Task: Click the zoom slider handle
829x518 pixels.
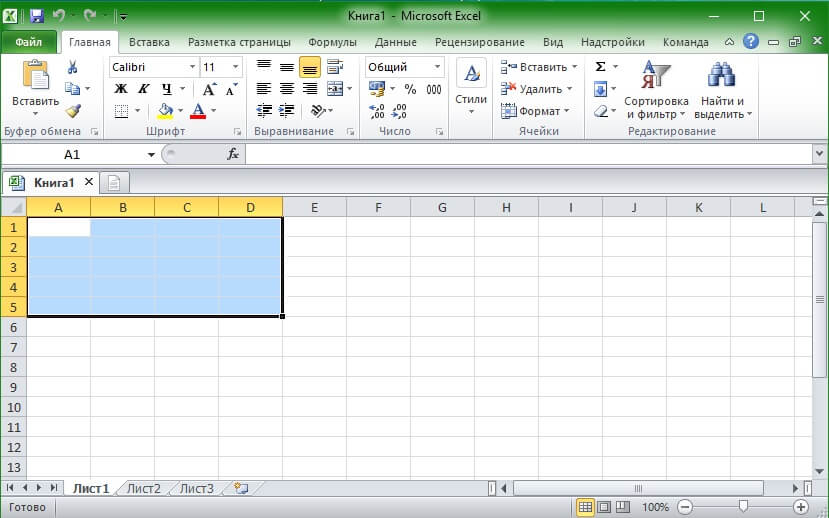Action: click(743, 507)
